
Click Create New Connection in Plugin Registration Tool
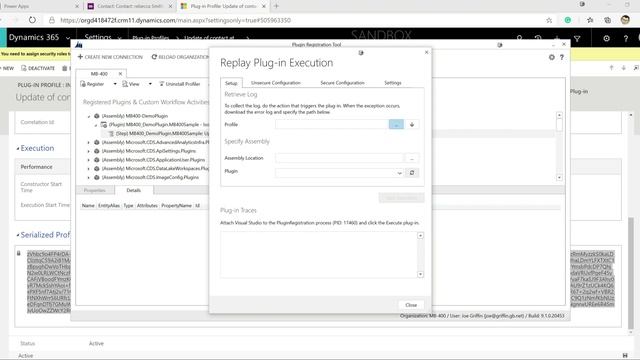click(x=110, y=57)
